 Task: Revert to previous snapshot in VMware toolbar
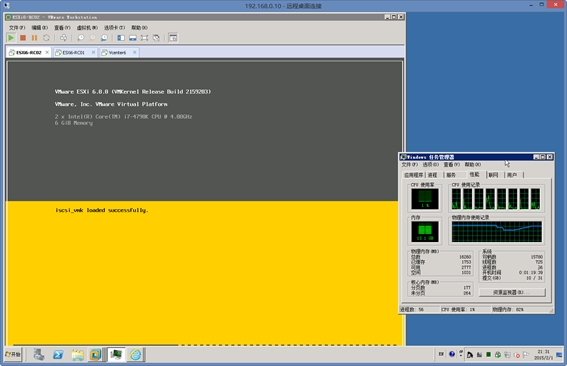[x=92, y=38]
